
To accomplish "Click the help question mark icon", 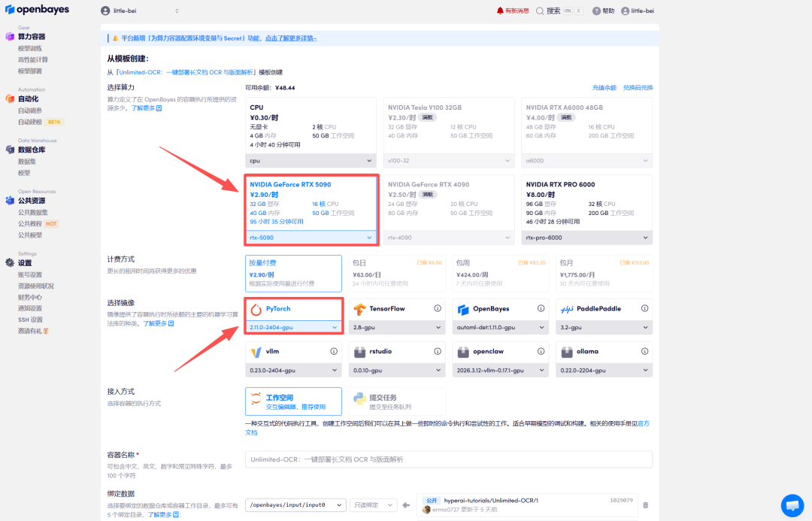I will [596, 11].
